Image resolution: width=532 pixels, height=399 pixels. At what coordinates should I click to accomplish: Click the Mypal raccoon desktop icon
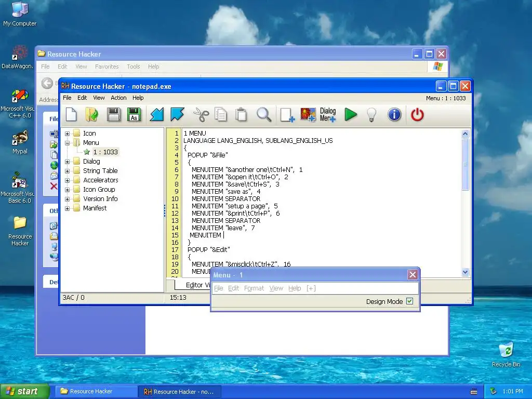(20, 142)
